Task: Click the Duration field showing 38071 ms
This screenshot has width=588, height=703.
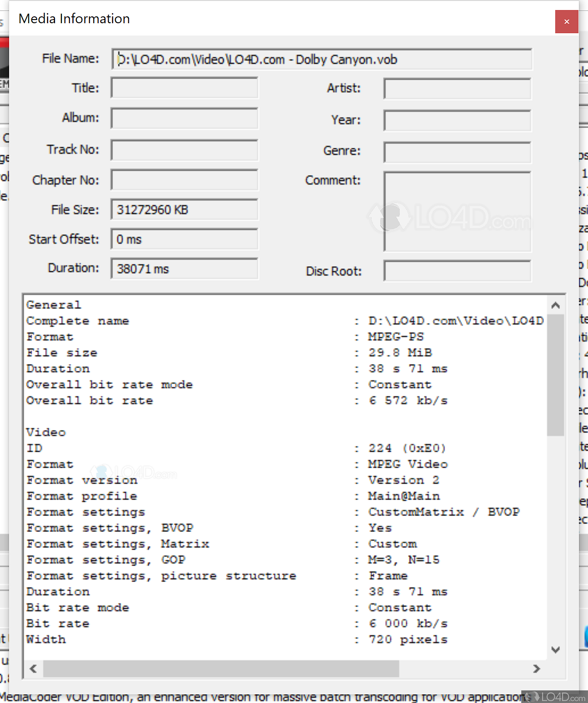Action: [184, 269]
